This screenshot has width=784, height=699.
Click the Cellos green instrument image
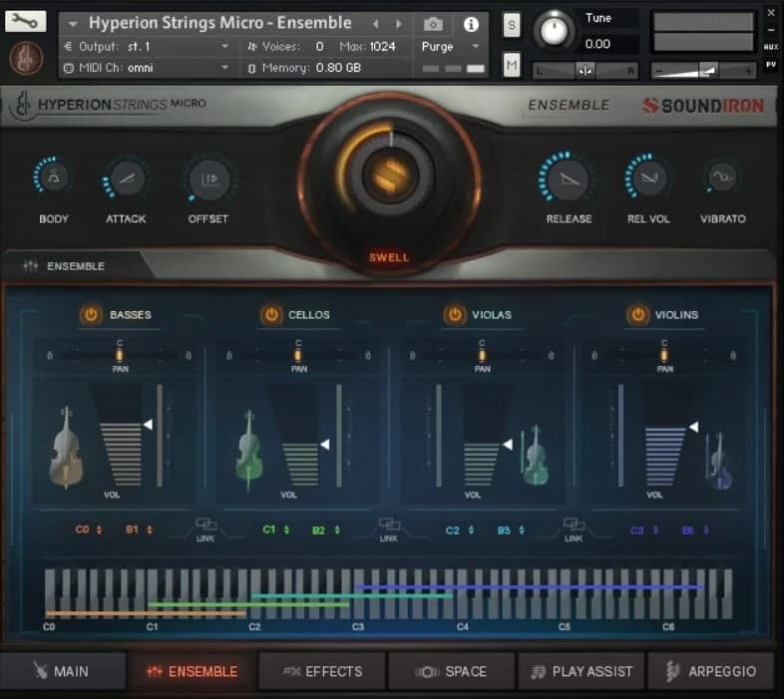pos(248,451)
